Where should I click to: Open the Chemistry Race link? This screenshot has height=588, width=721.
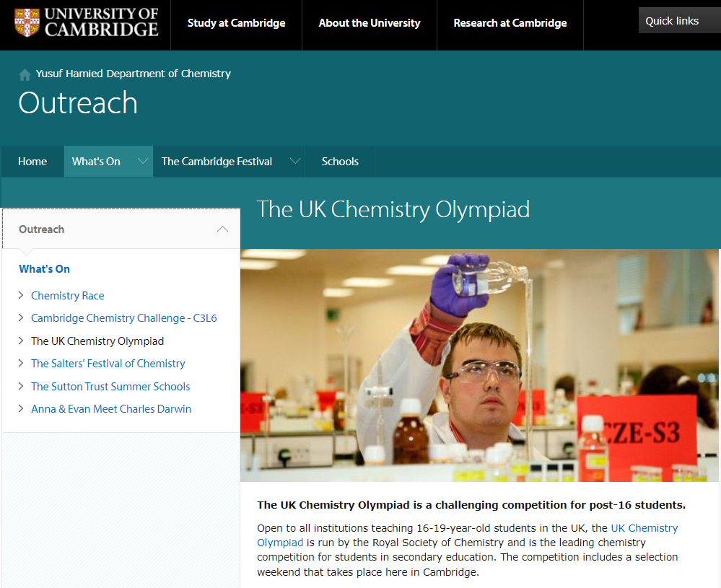[67, 296]
